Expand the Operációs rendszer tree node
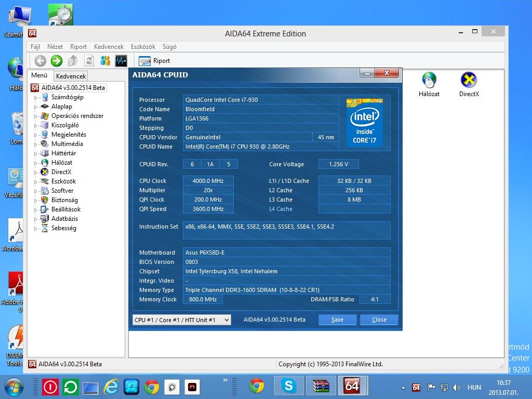The image size is (532, 399). 35,116
